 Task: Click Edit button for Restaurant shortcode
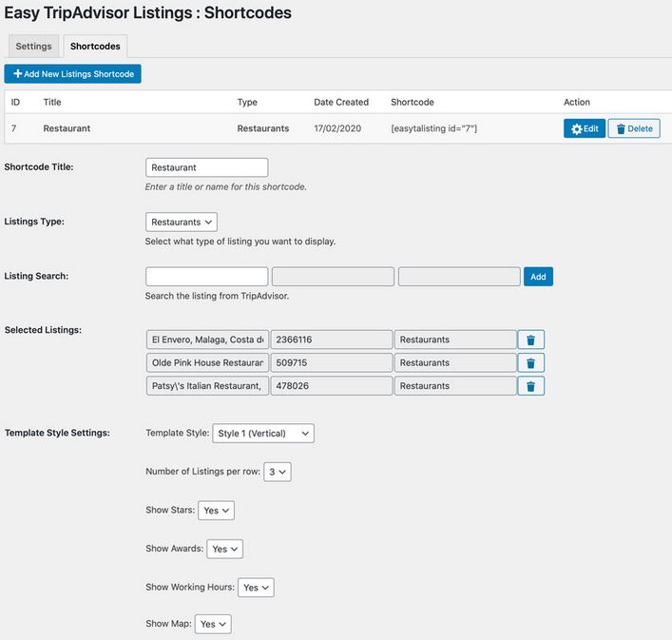pyautogui.click(x=585, y=128)
